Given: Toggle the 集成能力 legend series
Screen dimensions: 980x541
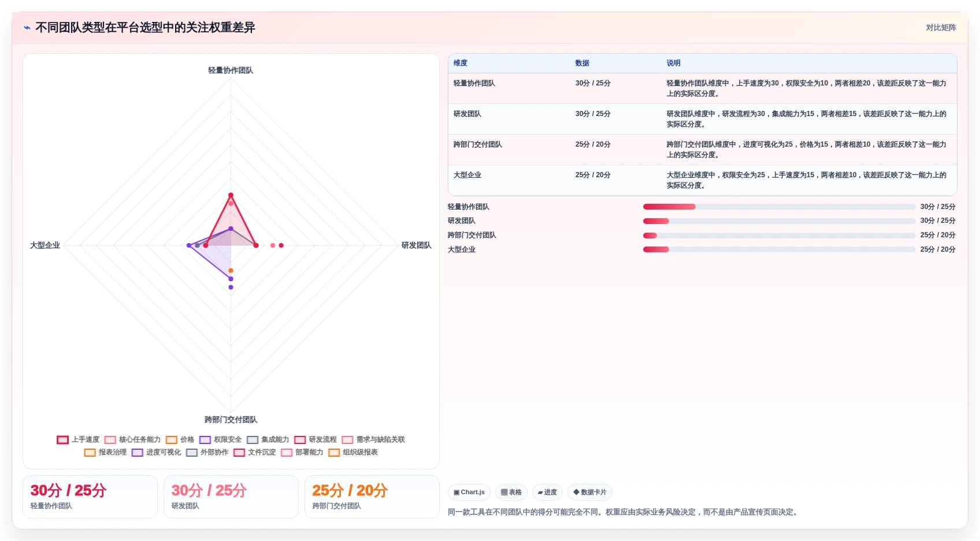Looking at the screenshot, I should pos(268,439).
